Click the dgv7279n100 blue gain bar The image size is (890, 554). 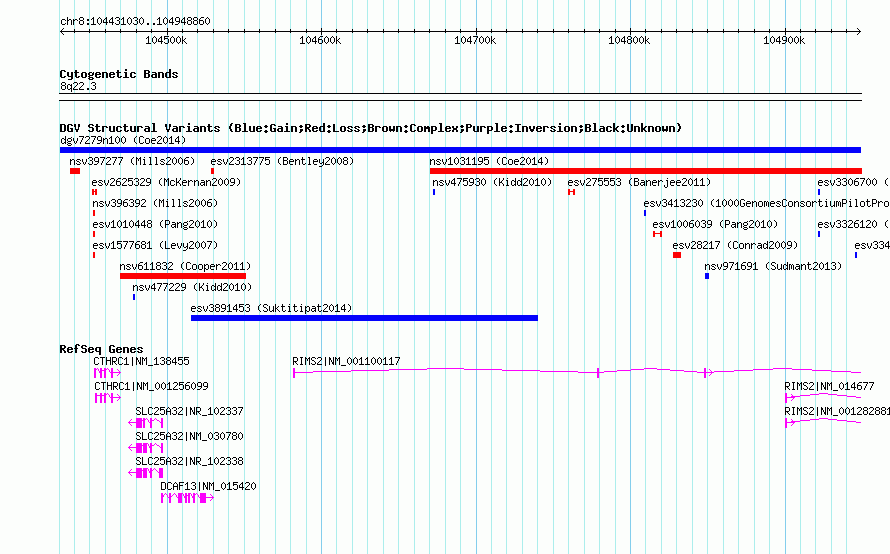(460, 150)
